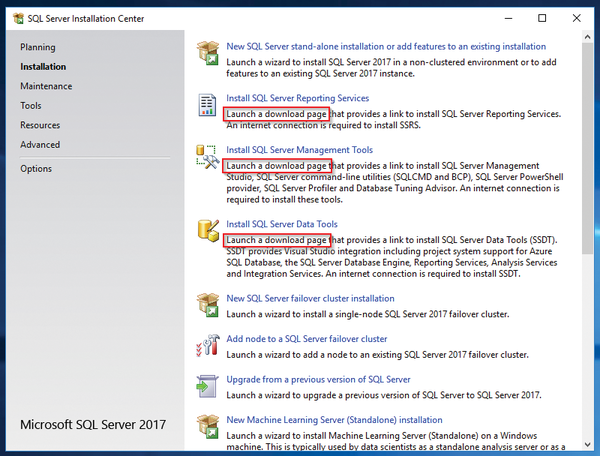Image resolution: width=600 pixels, height=456 pixels.
Task: Open New Machine Learning Server installation link
Action: point(334,420)
